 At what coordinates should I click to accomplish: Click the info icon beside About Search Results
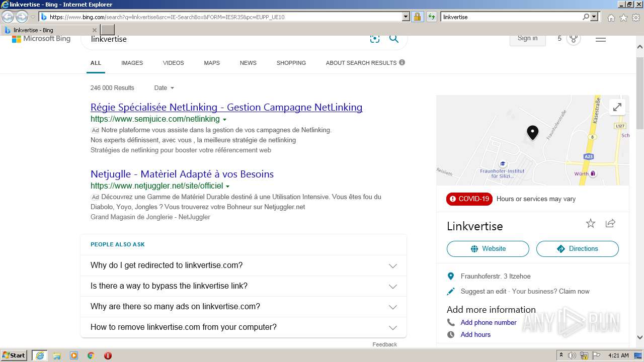(402, 62)
